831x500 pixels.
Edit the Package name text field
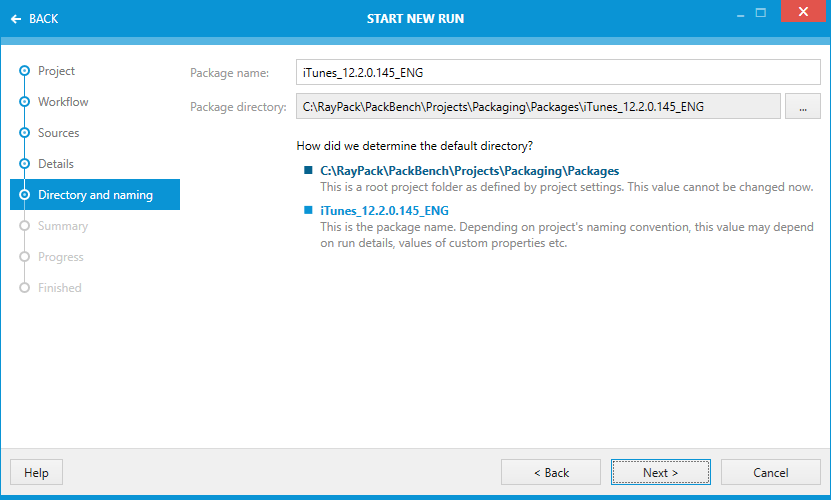558,72
